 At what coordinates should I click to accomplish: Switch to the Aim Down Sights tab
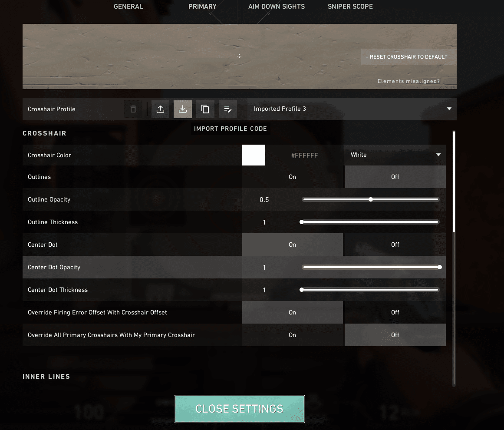(277, 7)
